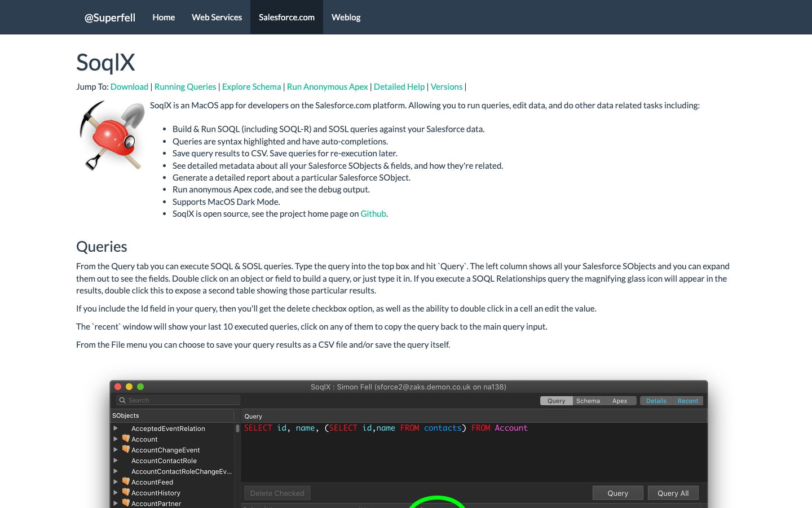This screenshot has height=508, width=812.
Task: Open the Github project link
Action: [x=373, y=214]
